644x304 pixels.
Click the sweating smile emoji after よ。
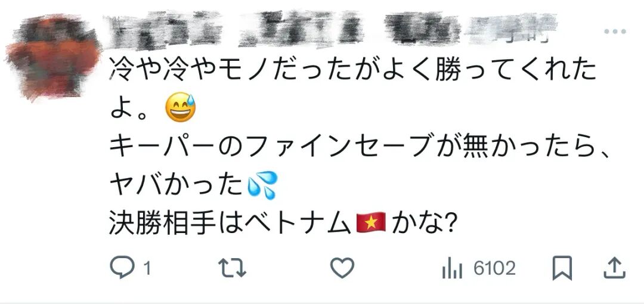pyautogui.click(x=180, y=108)
